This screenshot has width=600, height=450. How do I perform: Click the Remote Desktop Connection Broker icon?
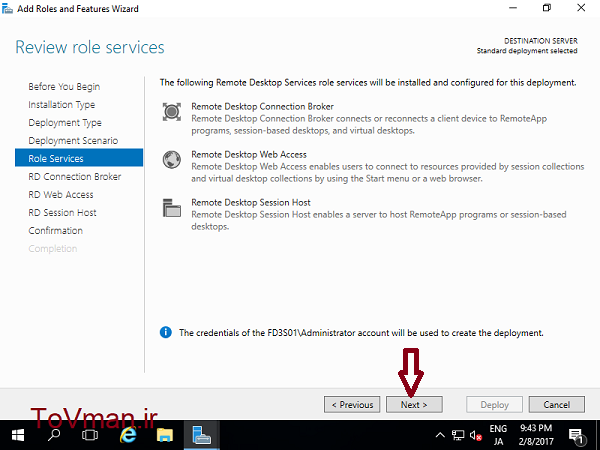click(171, 112)
